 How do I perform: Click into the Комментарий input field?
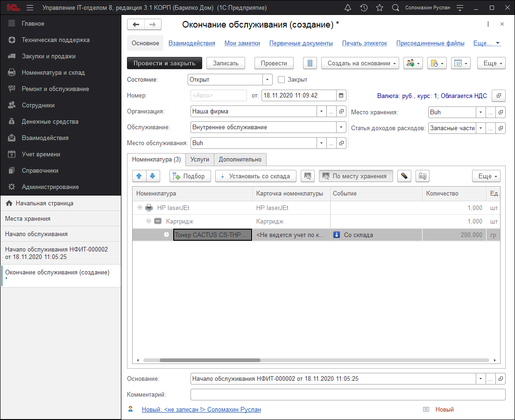(x=347, y=395)
